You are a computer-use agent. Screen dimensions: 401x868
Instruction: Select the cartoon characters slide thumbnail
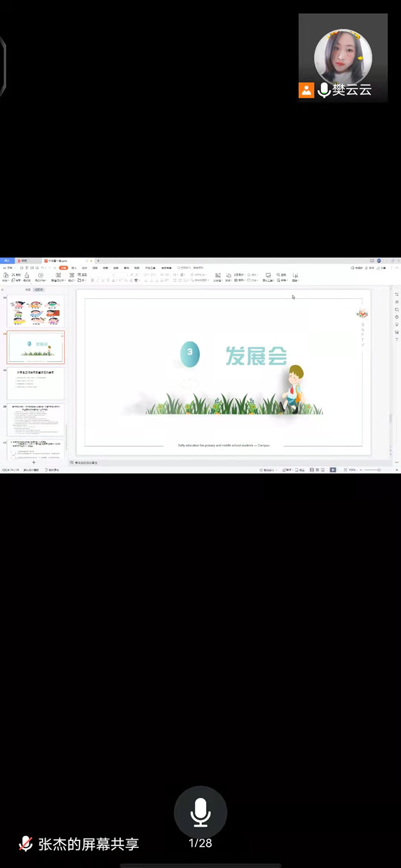(36, 311)
